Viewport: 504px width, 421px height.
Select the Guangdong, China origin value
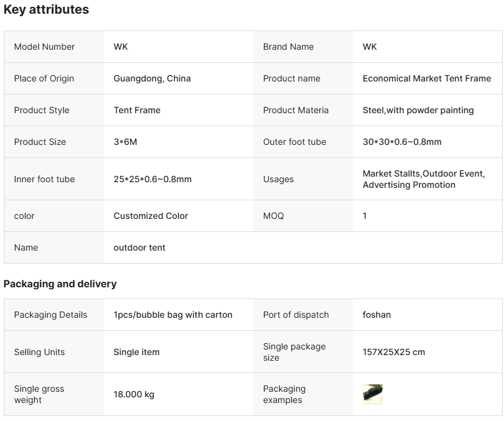pyautogui.click(x=152, y=79)
